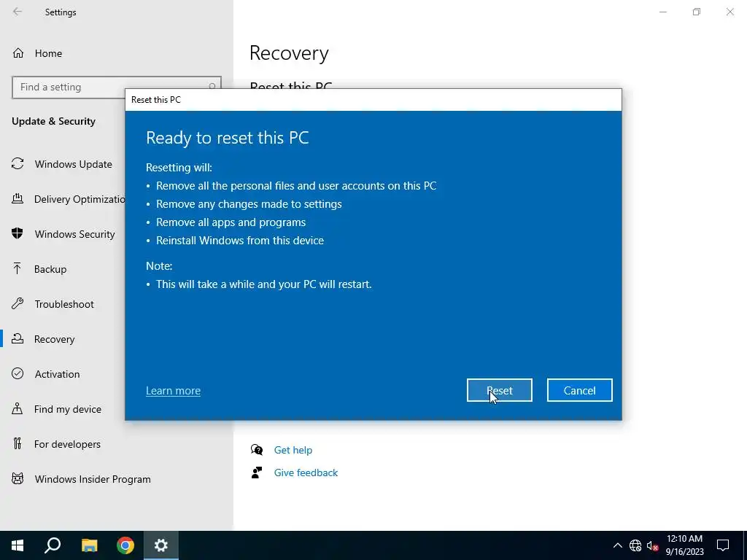Click the search magnifier in Find a setting
Image resolution: width=747 pixels, height=560 pixels.
[212, 87]
